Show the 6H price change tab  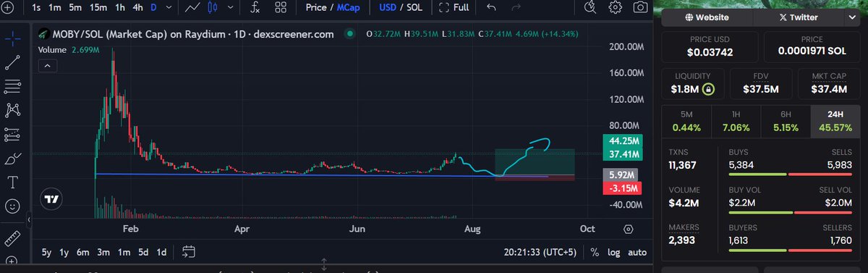[785, 121]
